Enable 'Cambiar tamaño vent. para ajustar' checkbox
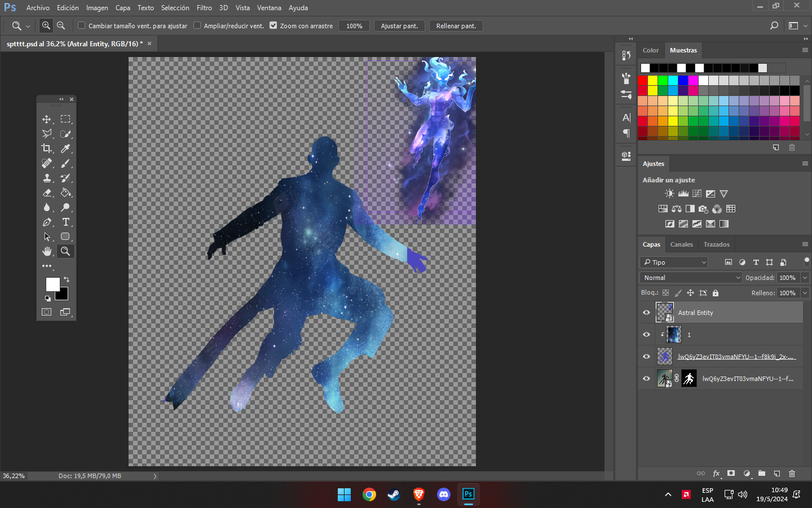Screen dimensions: 812x508 82,25
